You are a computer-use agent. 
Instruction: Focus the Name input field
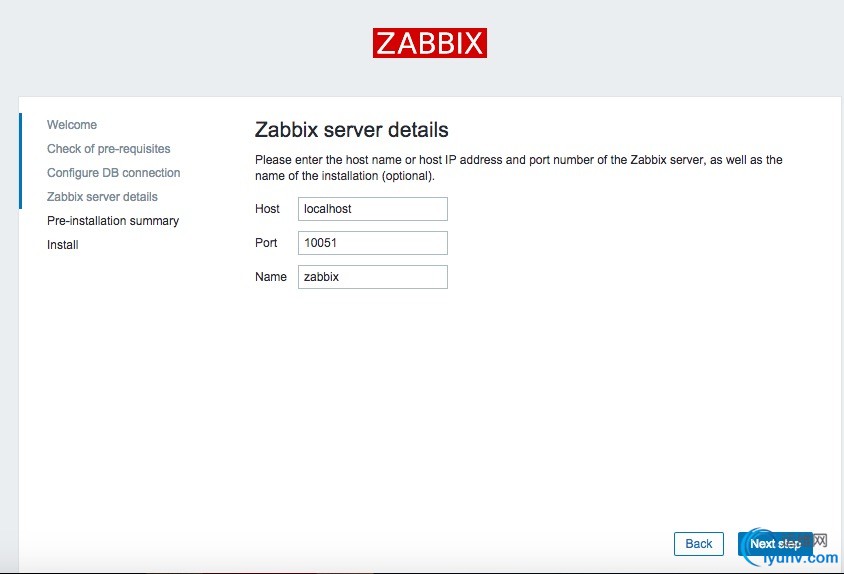[372, 277]
